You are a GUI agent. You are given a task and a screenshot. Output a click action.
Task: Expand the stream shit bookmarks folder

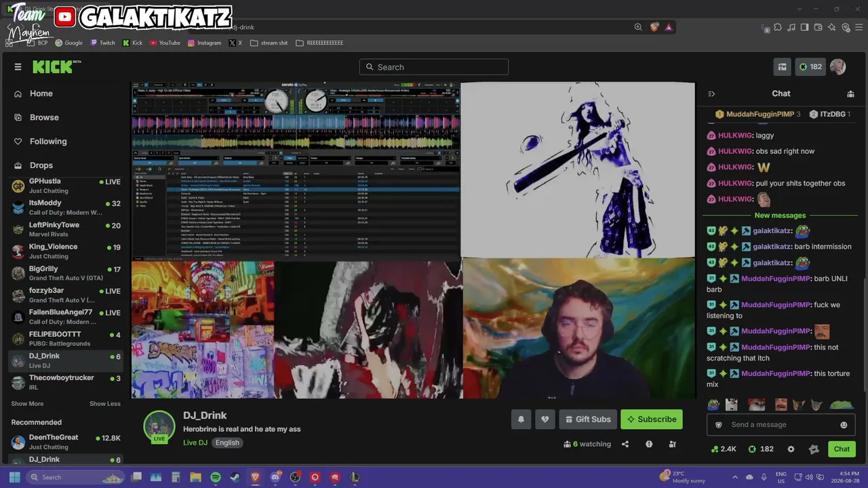pos(269,43)
